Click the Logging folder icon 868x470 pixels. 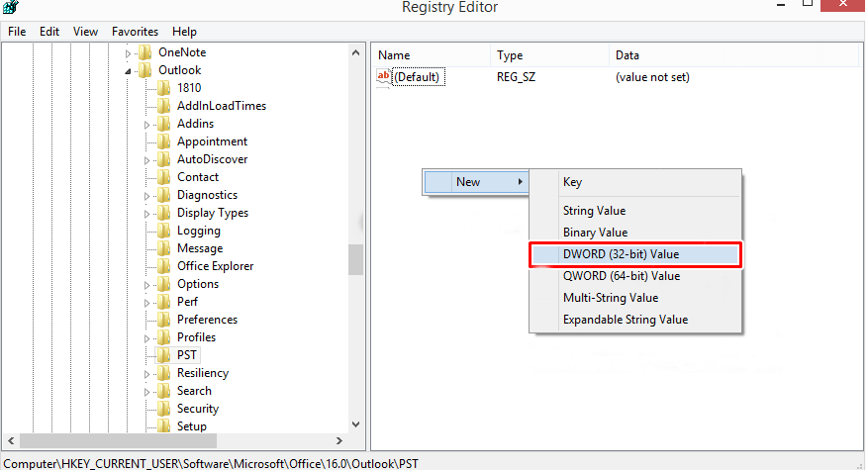[164, 231]
